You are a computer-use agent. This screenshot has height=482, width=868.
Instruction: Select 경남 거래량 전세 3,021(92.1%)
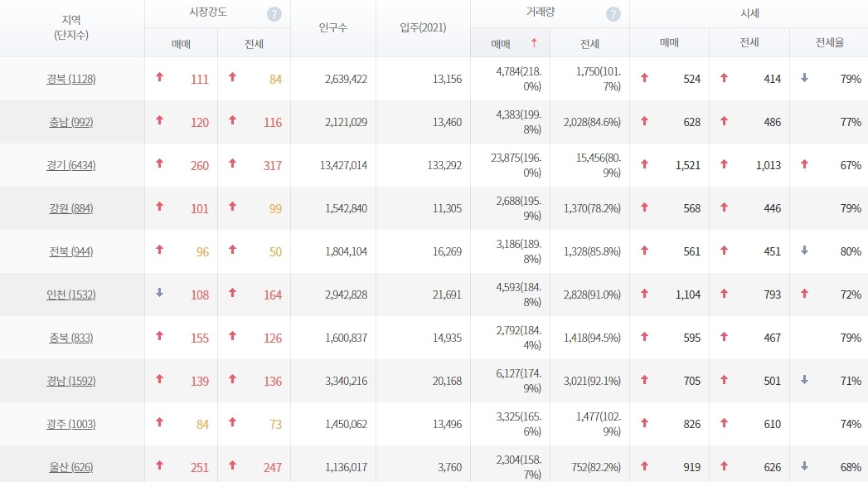(x=592, y=382)
